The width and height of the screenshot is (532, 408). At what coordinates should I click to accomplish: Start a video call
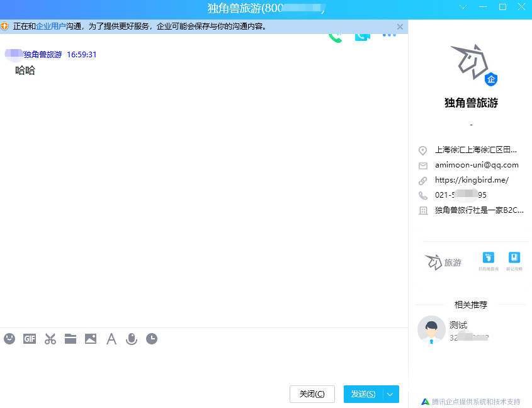(362, 37)
